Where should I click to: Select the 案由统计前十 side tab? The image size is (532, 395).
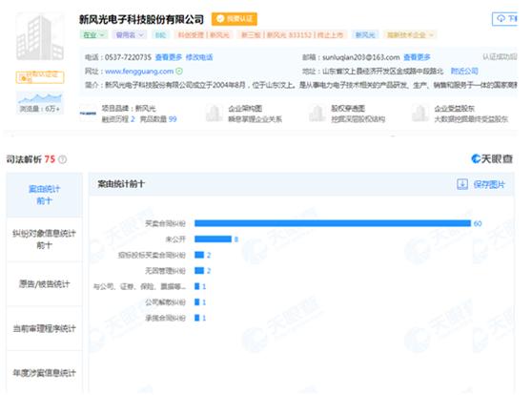point(45,195)
